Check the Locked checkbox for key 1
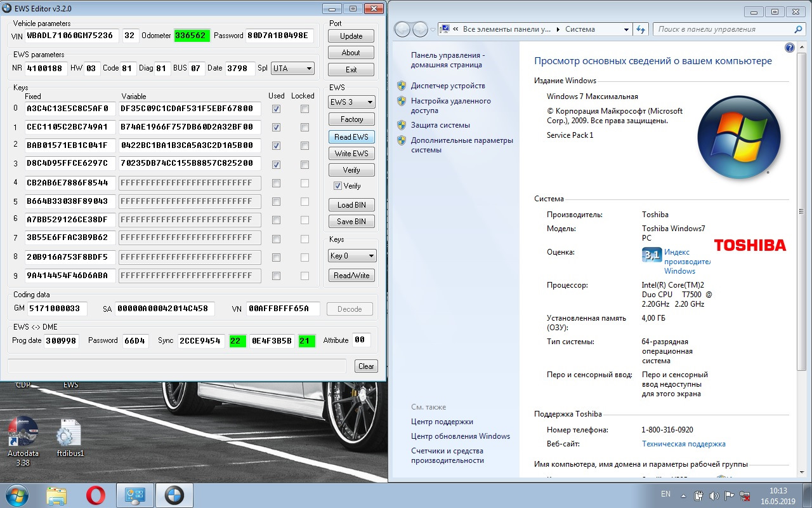812x508 pixels. 305,127
